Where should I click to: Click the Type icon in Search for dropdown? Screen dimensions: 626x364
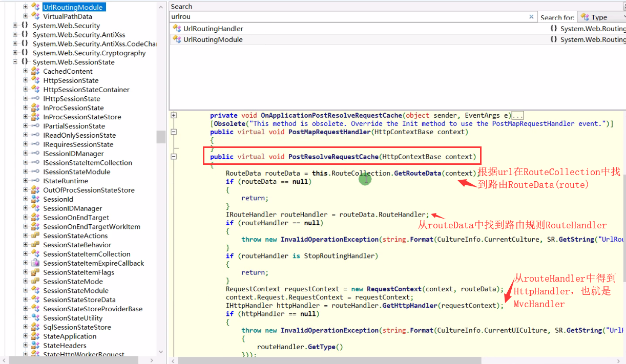(x=585, y=17)
